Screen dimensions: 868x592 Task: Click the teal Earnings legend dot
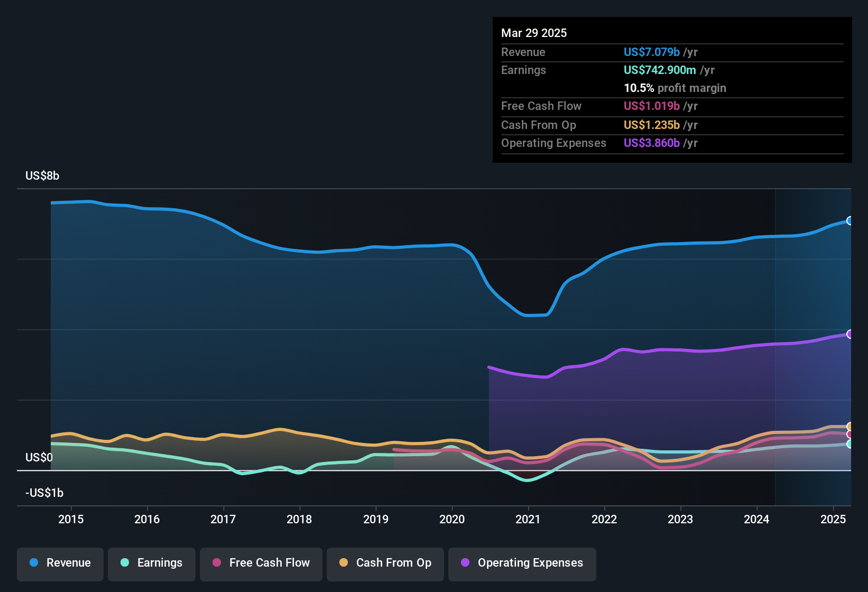(125, 563)
